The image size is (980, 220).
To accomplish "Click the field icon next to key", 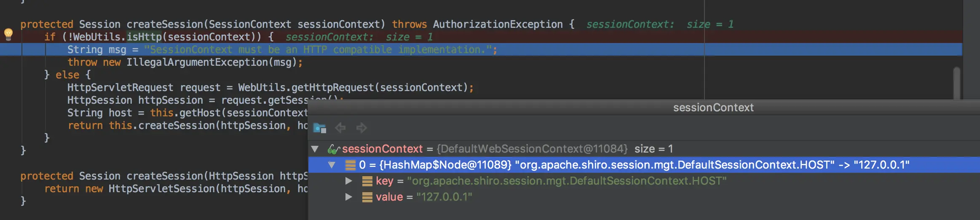I will 367,181.
